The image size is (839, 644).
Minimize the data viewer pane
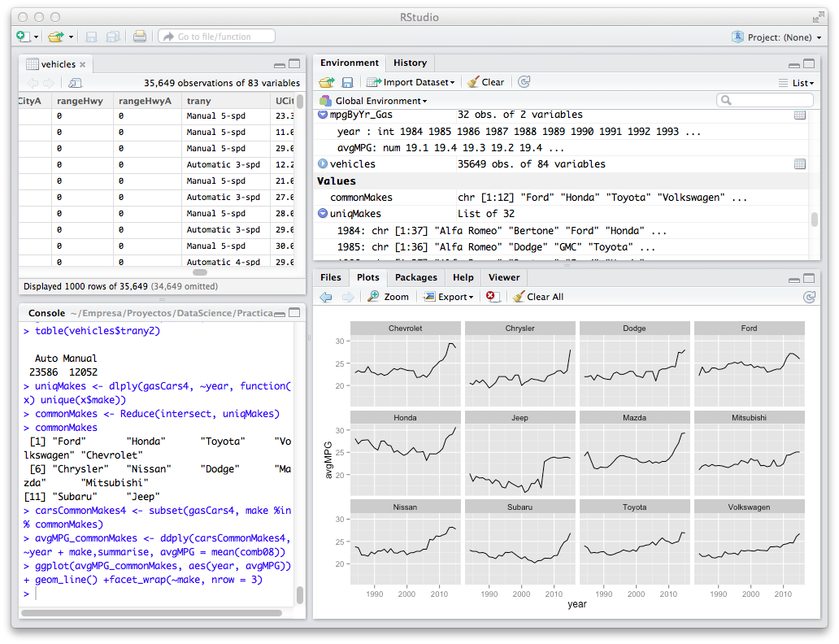pyautogui.click(x=280, y=65)
